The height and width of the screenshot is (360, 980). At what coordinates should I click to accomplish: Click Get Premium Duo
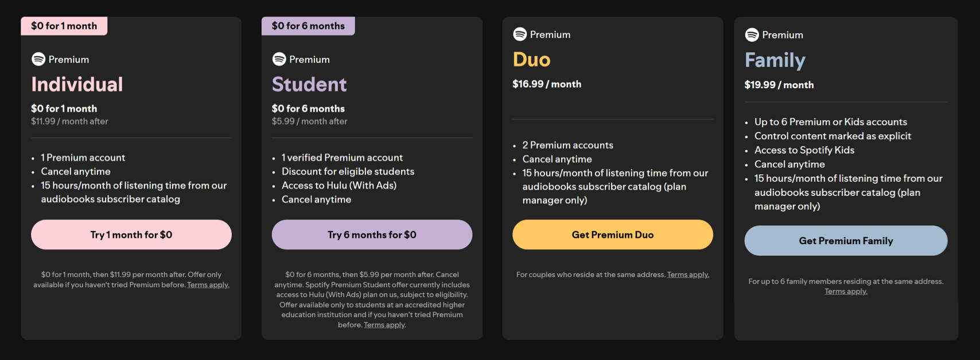pyautogui.click(x=612, y=234)
